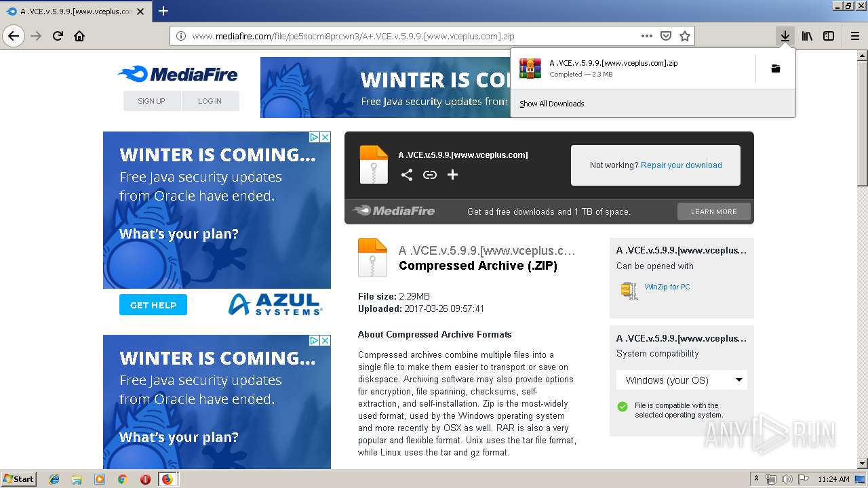Image resolution: width=868 pixels, height=488 pixels.
Task: Launch Internet Explorer from taskbar
Action: (x=54, y=479)
